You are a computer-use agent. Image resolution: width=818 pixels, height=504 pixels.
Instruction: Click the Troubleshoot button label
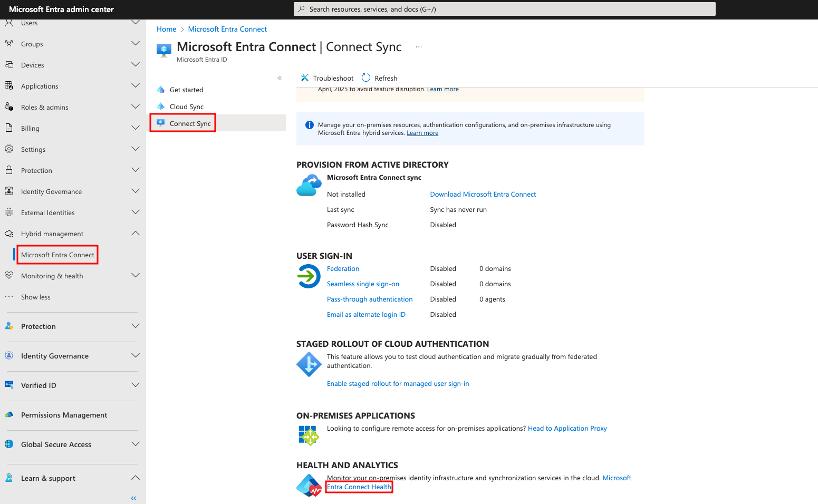[x=333, y=78]
